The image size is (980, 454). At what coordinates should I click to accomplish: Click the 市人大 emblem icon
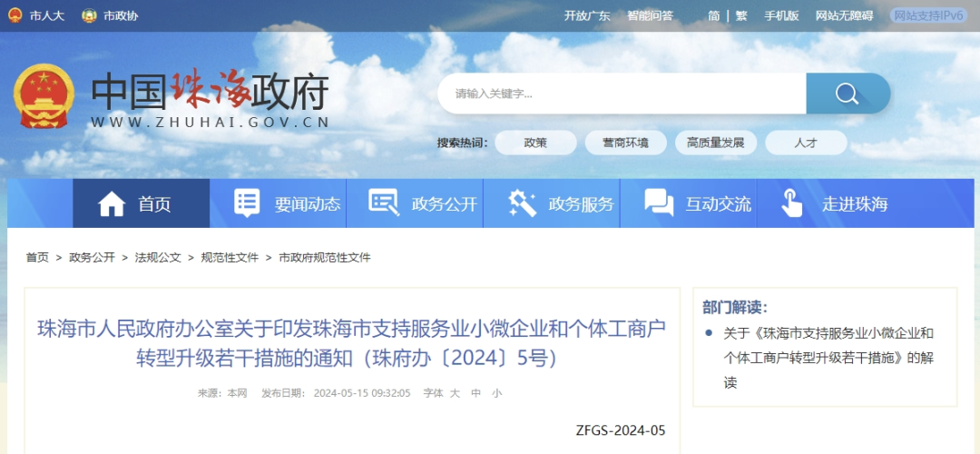click(15, 15)
